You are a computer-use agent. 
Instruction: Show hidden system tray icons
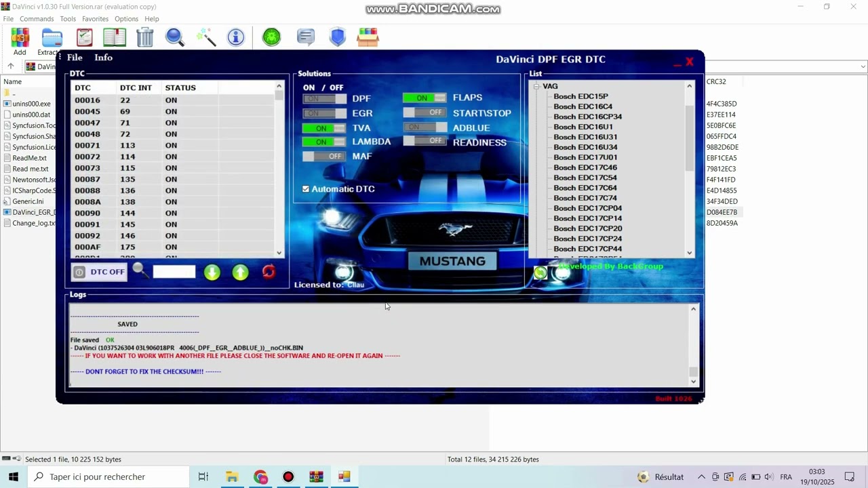[701, 477]
